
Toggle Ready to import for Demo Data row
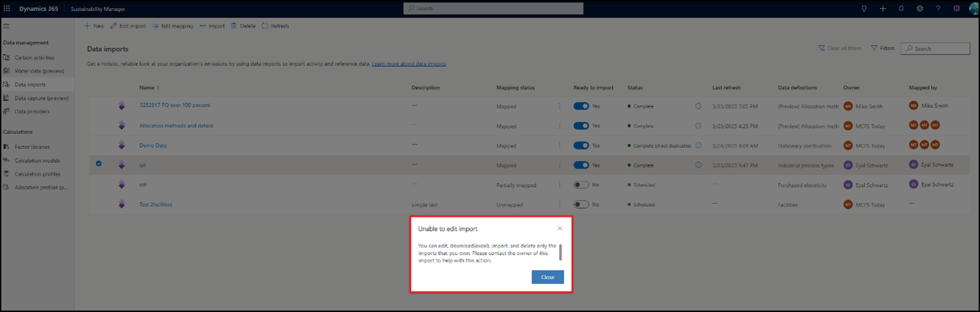[582, 145]
